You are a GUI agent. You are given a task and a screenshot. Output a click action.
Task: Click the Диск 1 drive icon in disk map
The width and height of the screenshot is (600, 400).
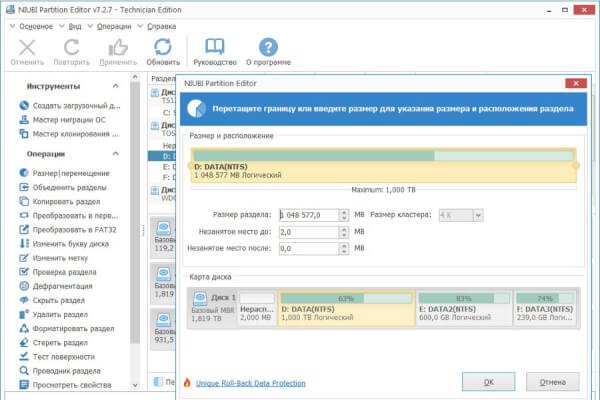tap(200, 299)
